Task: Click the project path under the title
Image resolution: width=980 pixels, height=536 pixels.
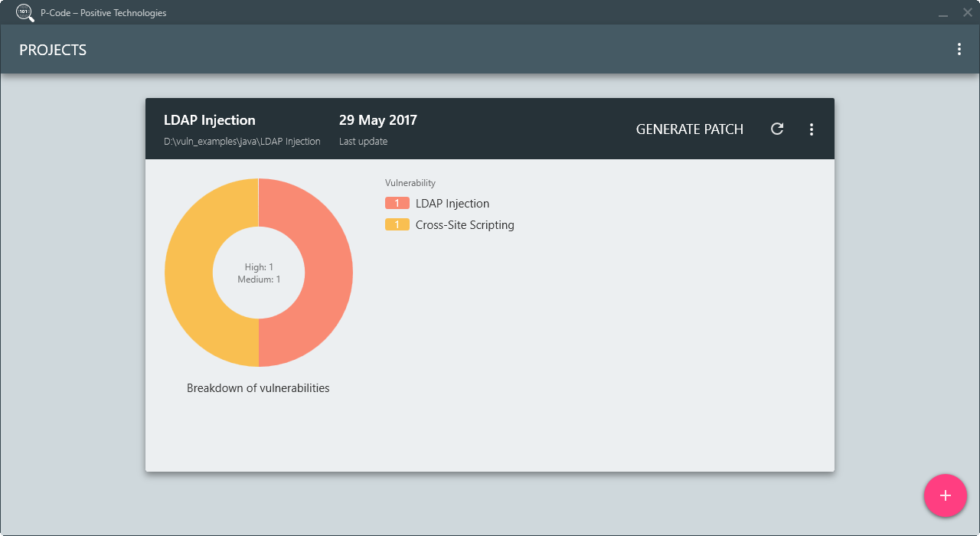Action: point(242,142)
